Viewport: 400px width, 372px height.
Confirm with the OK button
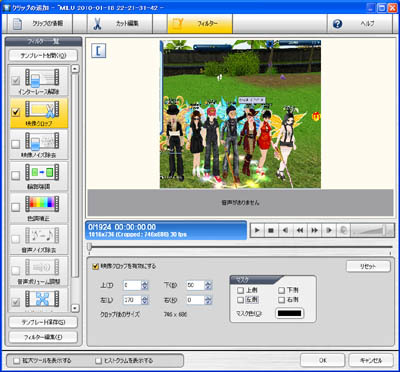click(322, 360)
